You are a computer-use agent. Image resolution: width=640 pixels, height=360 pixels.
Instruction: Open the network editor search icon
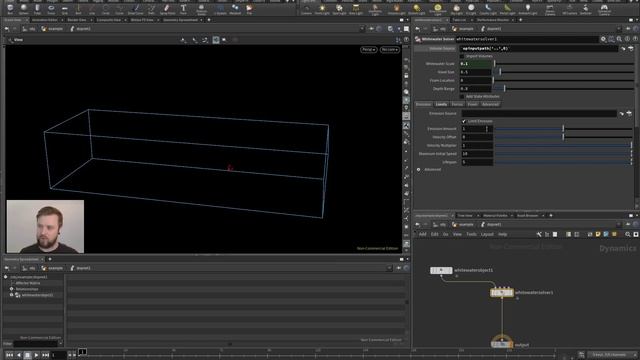[628, 234]
